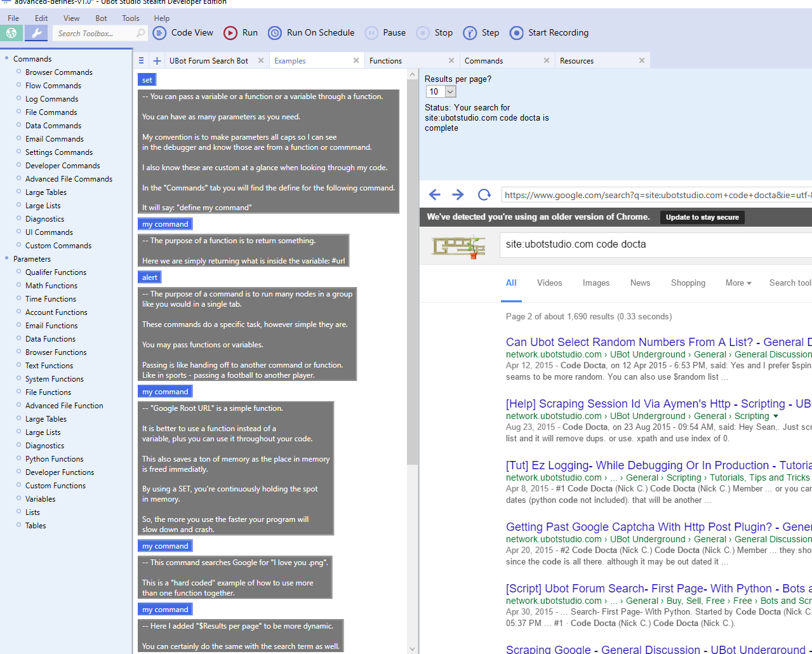
Task: Close the Resources tab
Action: [642, 60]
